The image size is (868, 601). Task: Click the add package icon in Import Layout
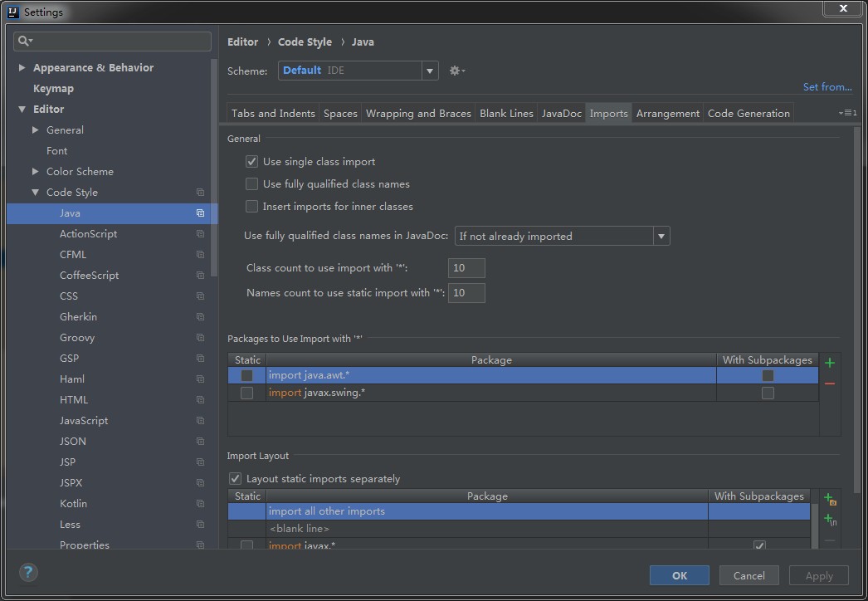click(830, 499)
